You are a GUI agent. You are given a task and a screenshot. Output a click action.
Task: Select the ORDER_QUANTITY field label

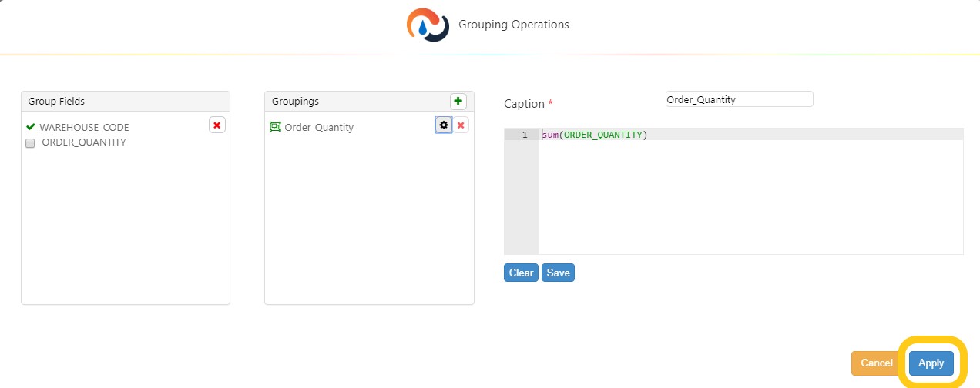[x=83, y=142]
